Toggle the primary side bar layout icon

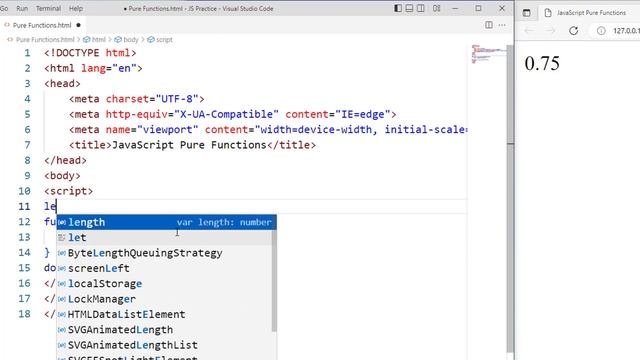(x=398, y=8)
